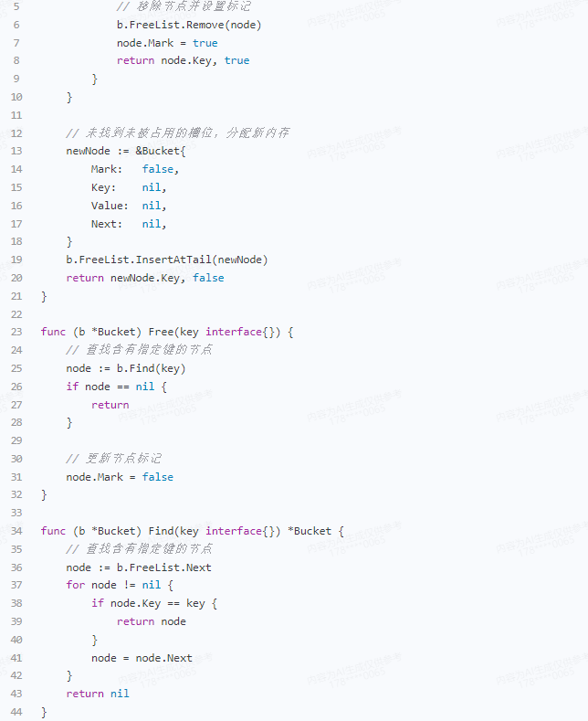Click final 'return nil' statement

point(98,694)
